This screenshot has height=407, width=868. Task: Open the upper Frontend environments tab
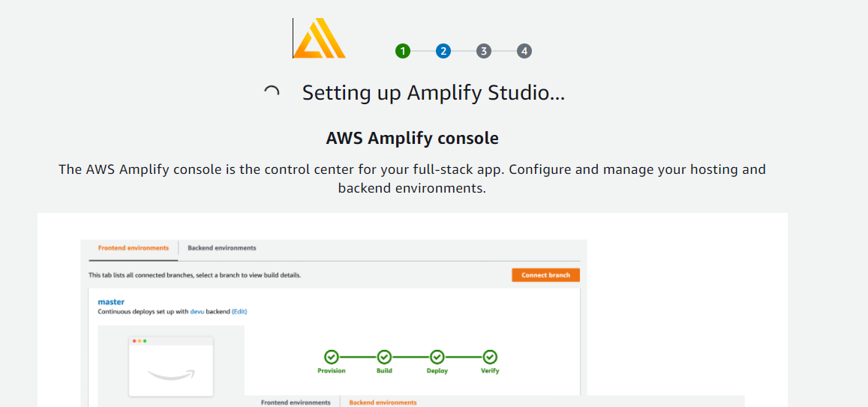(x=134, y=248)
